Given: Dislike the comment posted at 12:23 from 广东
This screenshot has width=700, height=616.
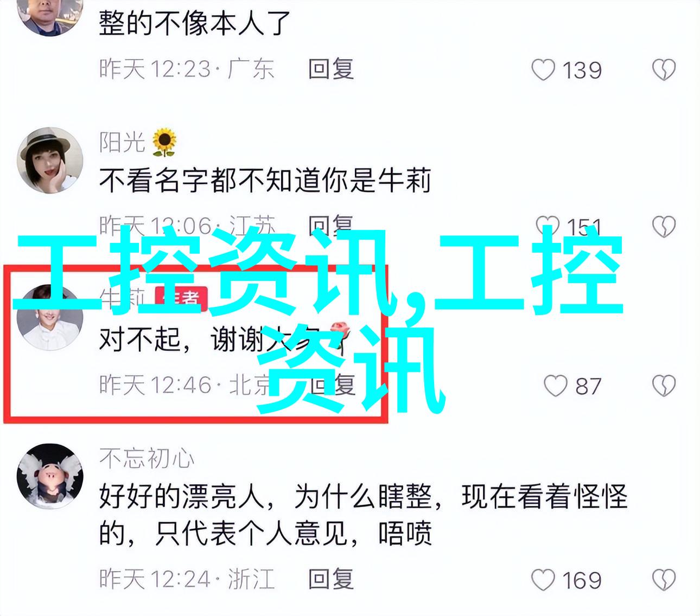Looking at the screenshot, I should [664, 70].
